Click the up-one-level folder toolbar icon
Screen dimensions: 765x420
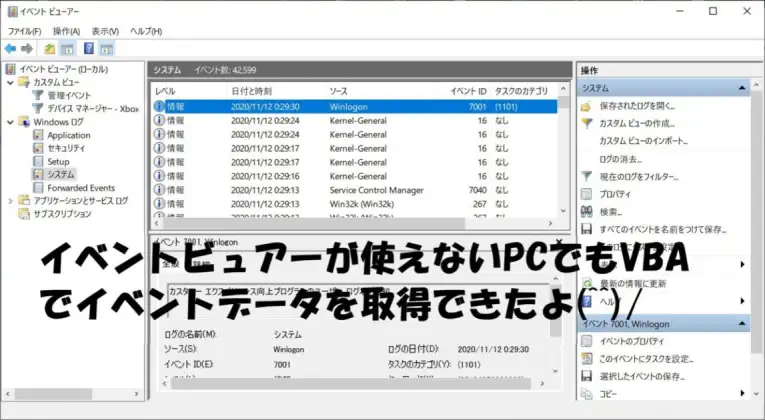(49, 48)
